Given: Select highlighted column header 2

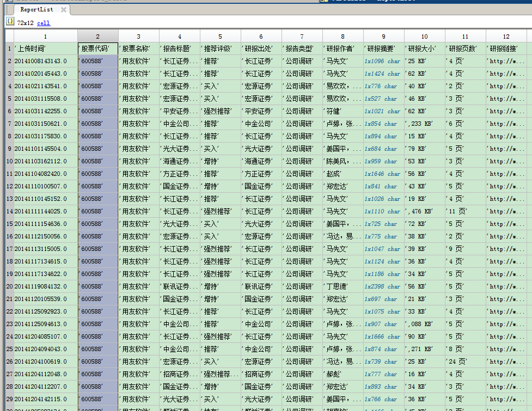Looking at the screenshot, I should (97, 36).
